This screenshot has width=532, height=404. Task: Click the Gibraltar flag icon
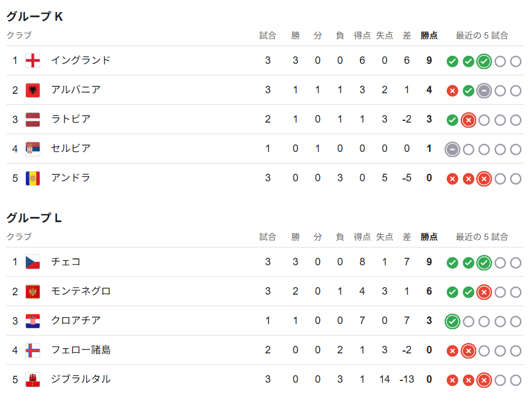click(33, 380)
